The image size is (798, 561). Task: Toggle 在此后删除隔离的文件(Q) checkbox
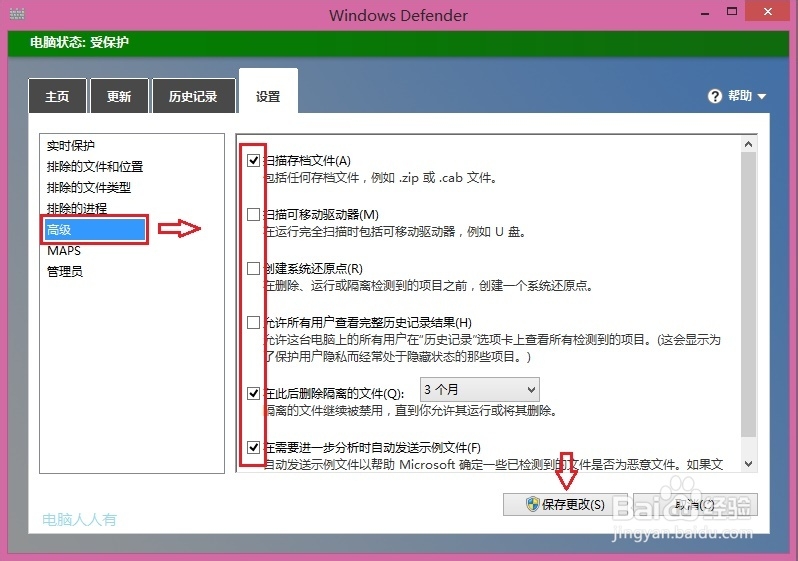click(253, 393)
